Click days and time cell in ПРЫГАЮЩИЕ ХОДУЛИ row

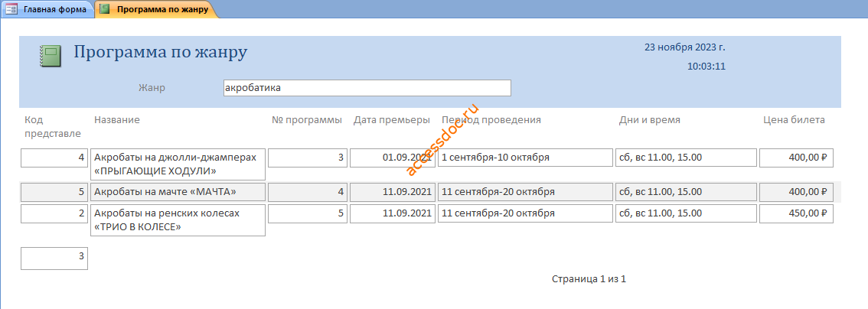click(686, 158)
